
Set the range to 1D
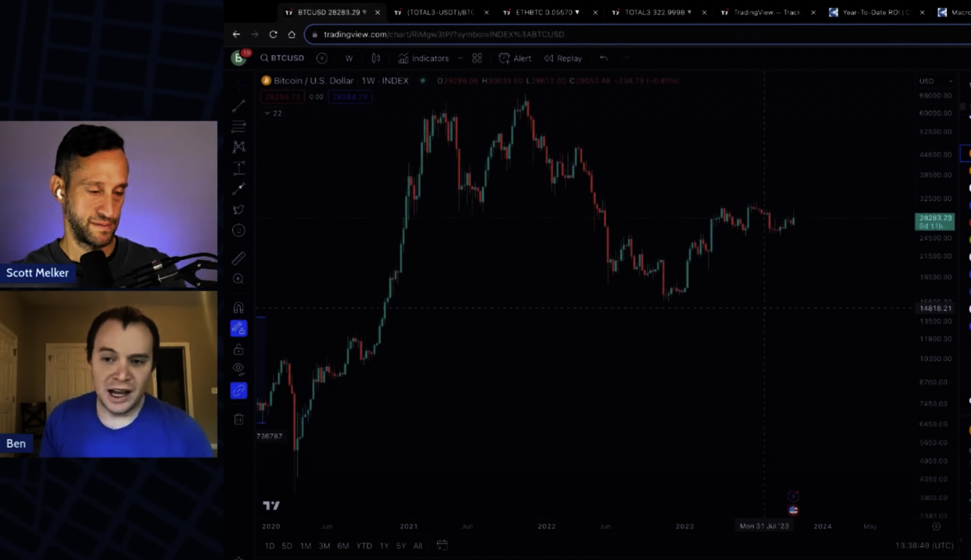(x=270, y=545)
